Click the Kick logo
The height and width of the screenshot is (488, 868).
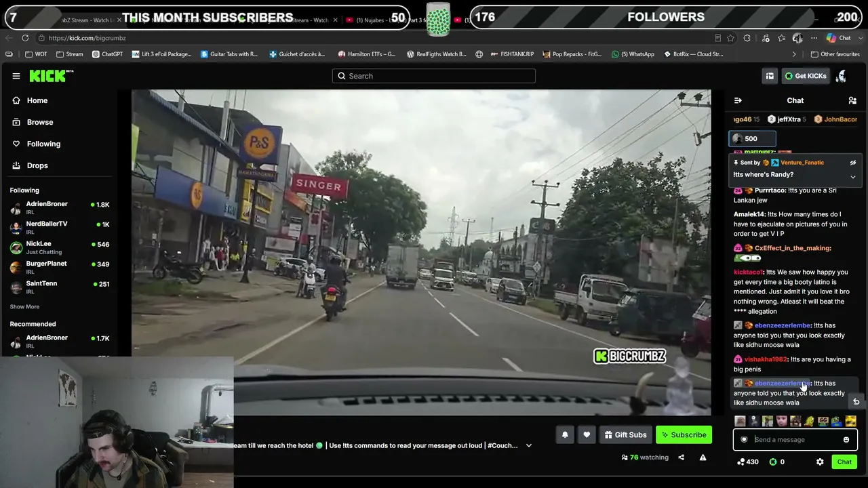click(x=51, y=76)
